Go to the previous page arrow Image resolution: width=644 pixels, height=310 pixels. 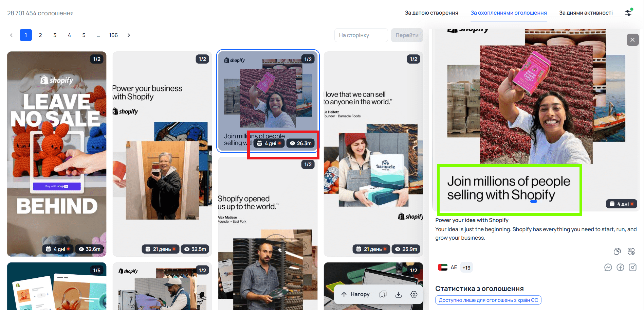pos(11,35)
